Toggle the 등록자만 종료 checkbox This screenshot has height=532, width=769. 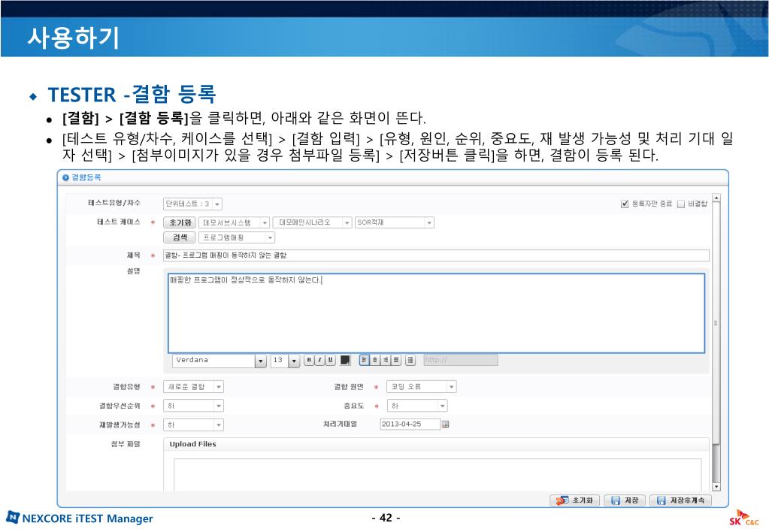point(625,204)
